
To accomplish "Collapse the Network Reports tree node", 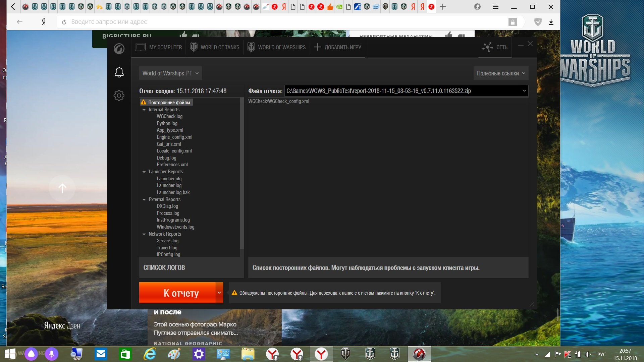I will pyautogui.click(x=144, y=234).
